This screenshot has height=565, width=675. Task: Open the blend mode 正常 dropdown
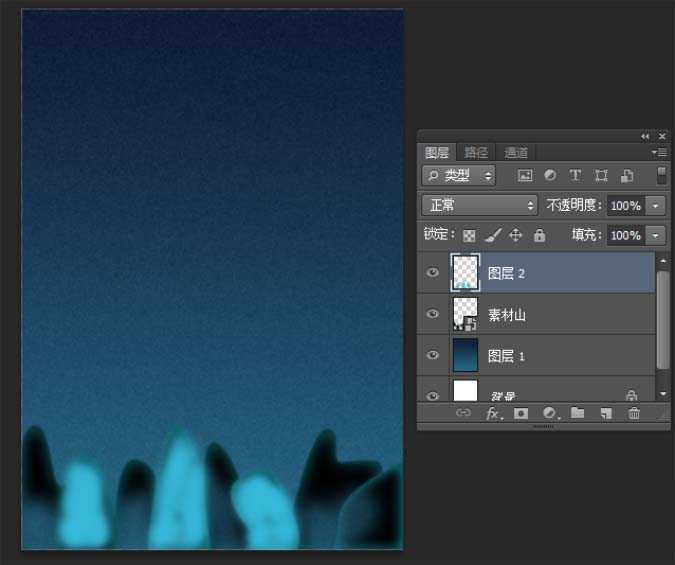click(x=480, y=205)
